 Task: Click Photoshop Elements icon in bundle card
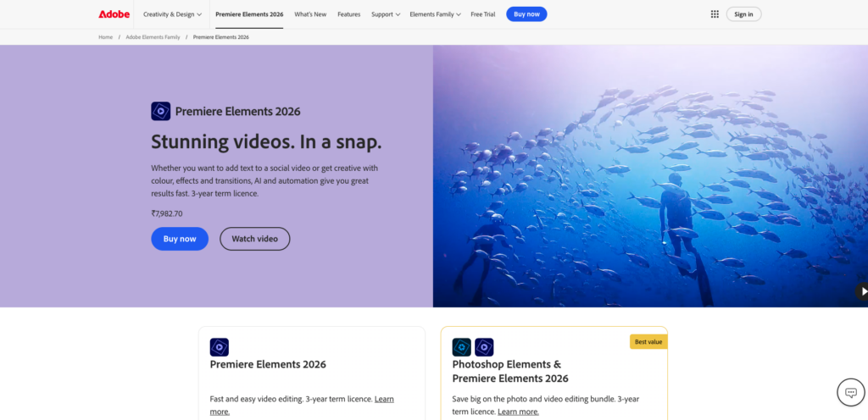click(x=462, y=347)
